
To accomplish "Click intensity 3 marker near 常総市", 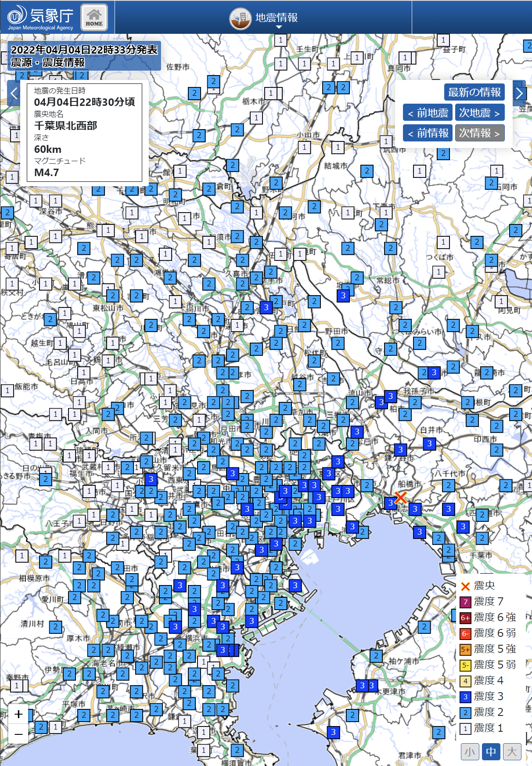I will click(343, 296).
